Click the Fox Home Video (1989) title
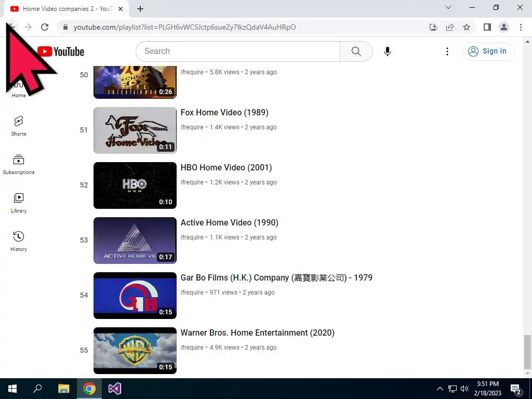Viewport: 532px width, 399px height. click(x=224, y=112)
